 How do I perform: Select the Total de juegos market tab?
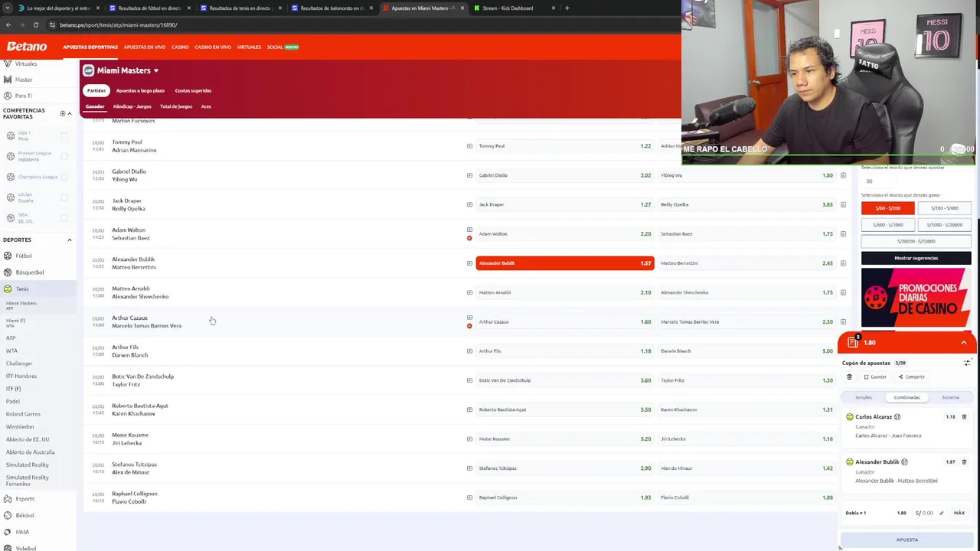(x=176, y=106)
